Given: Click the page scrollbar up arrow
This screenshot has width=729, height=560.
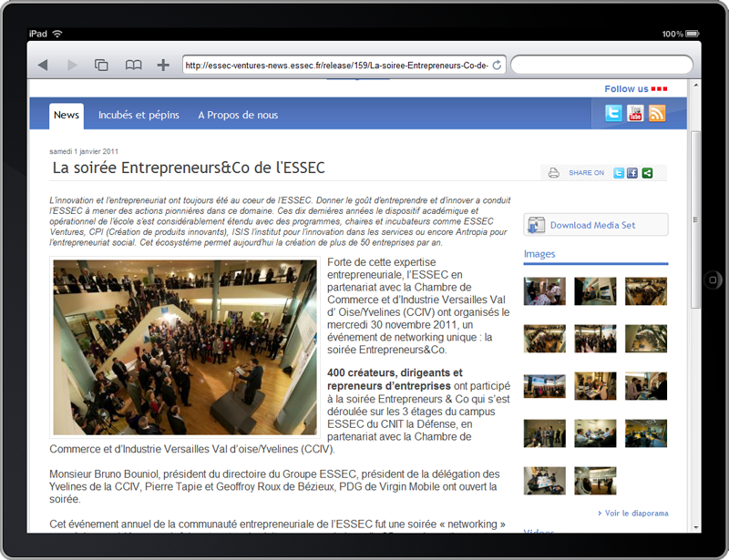Looking at the screenshot, I should [696, 85].
